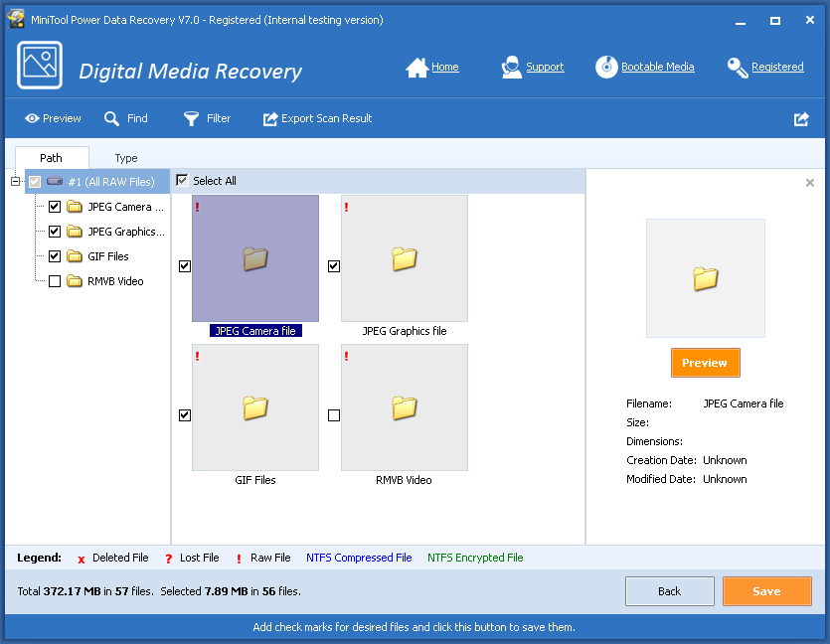Check RMVB Video in the tree
Image resolution: width=830 pixels, height=644 pixels.
tap(55, 281)
